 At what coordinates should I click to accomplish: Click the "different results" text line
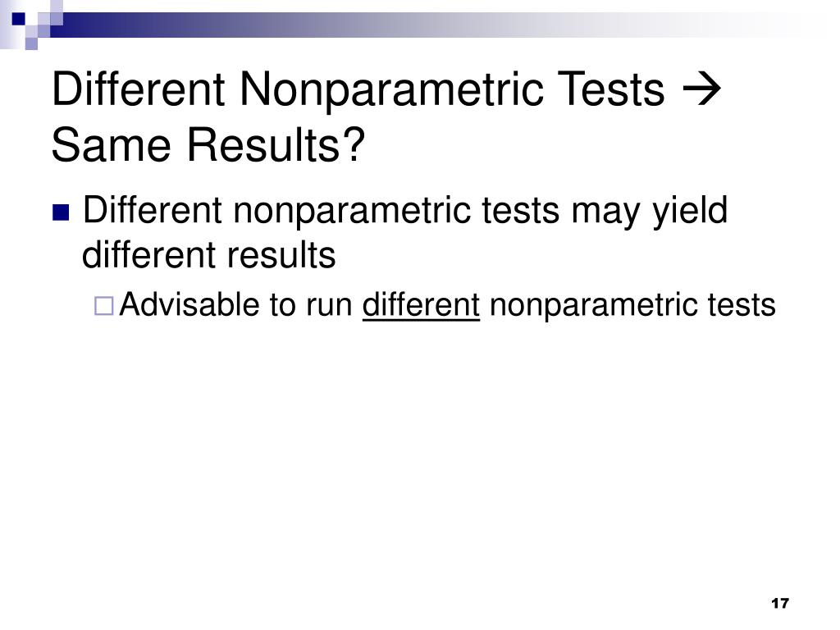coord(209,254)
